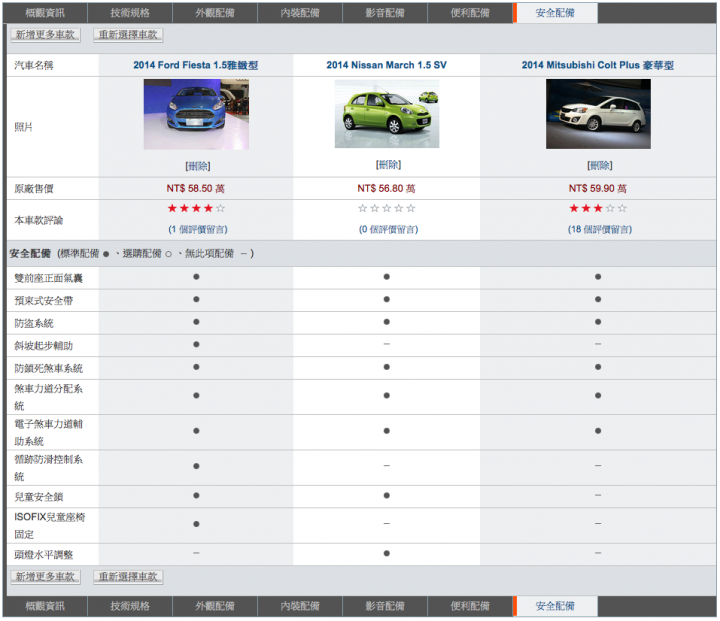This screenshot has width=720, height=621.
Task: Click the bottom 重新選擇車款 button
Action: pyautogui.click(x=128, y=577)
